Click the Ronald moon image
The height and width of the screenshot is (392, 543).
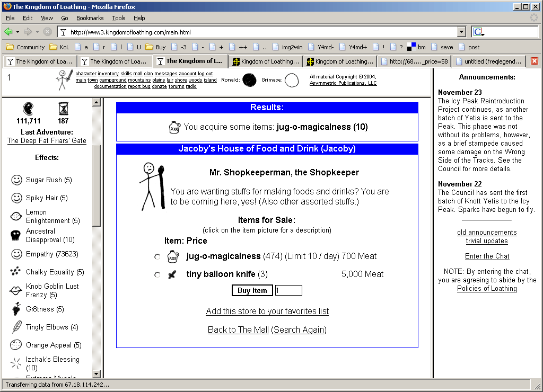(249, 80)
